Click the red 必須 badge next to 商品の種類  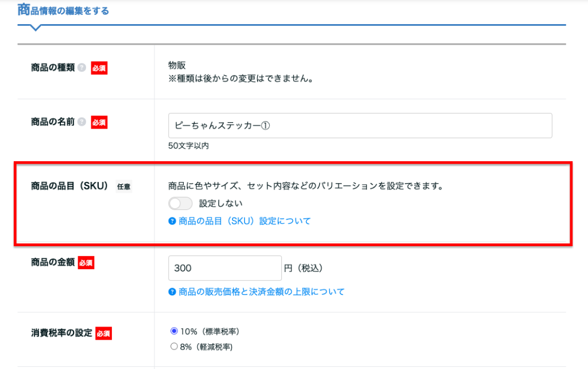(99, 68)
